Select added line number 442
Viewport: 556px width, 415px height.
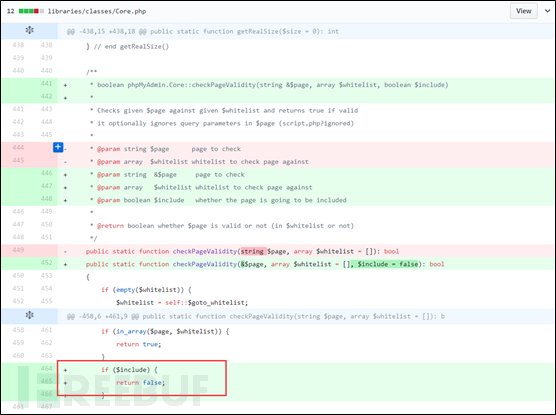[46, 96]
